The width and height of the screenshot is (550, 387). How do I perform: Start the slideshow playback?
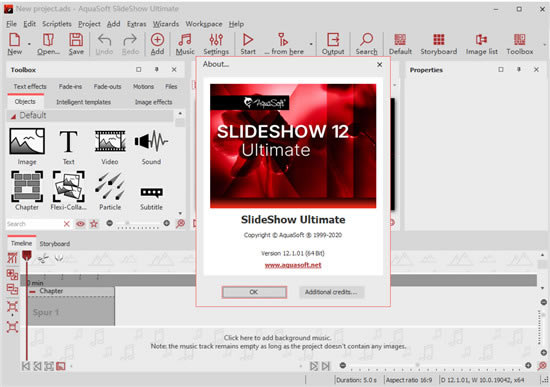tap(248, 44)
